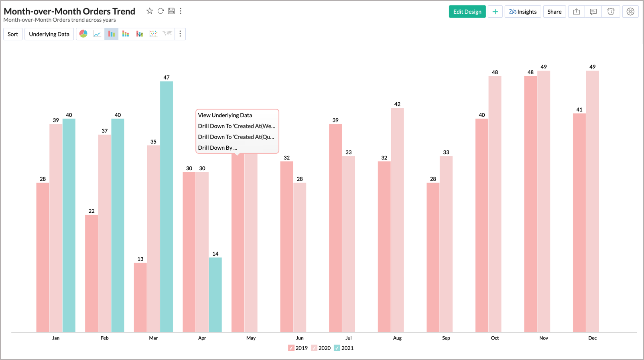Uncheck the 2021 series in legend

(x=337, y=348)
